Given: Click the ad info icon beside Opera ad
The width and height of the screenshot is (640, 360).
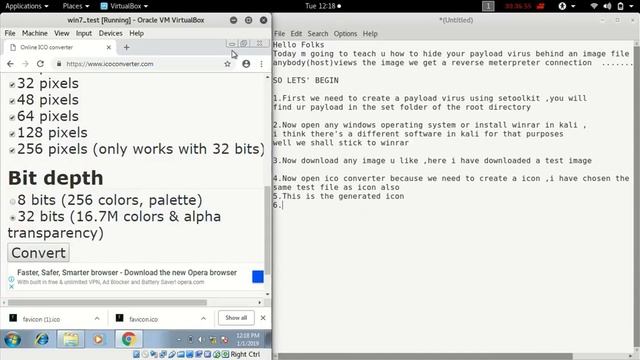Looking at the screenshot, I should point(11,280).
